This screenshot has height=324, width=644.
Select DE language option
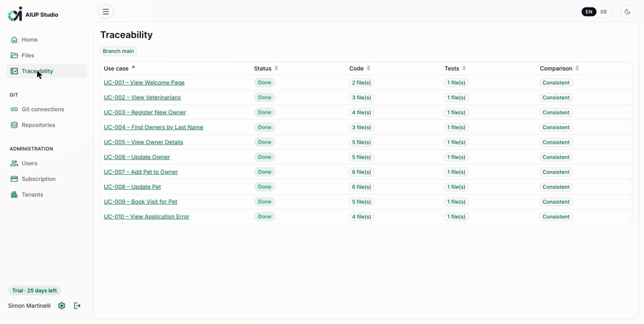(604, 12)
